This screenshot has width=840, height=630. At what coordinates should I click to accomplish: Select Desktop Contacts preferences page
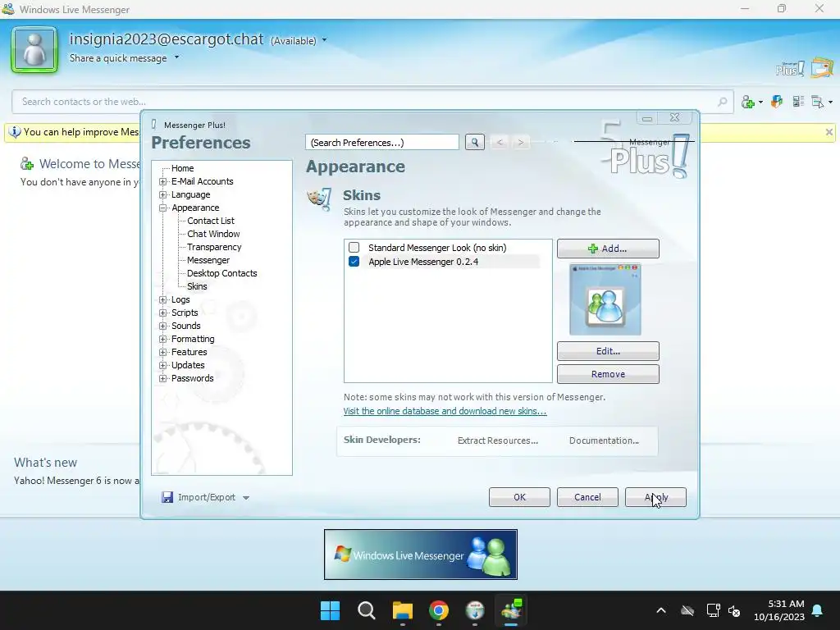coord(221,273)
